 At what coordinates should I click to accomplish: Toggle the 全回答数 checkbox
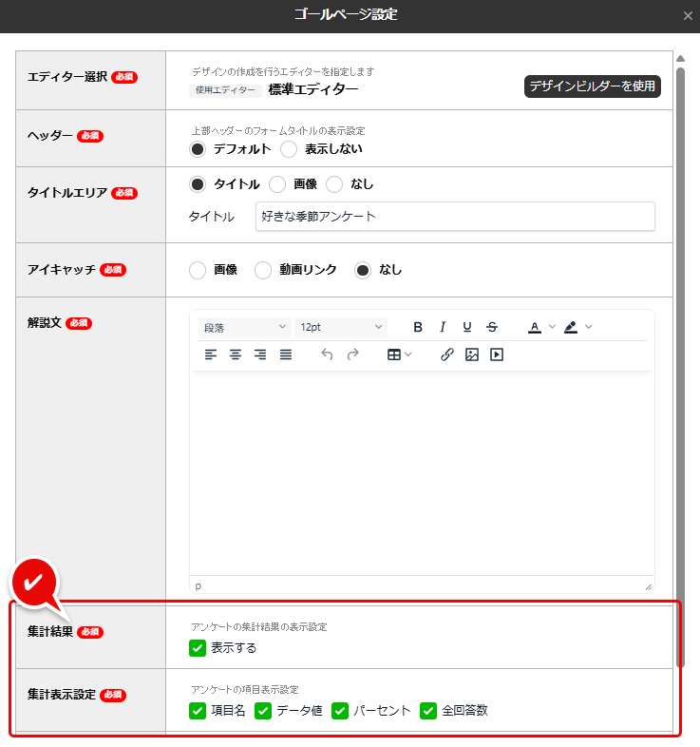[428, 711]
